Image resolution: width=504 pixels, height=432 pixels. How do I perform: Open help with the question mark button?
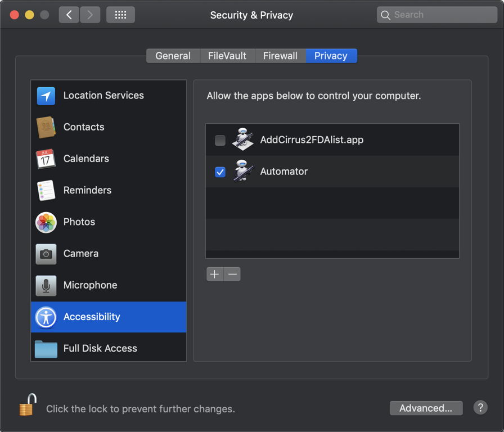coord(480,408)
